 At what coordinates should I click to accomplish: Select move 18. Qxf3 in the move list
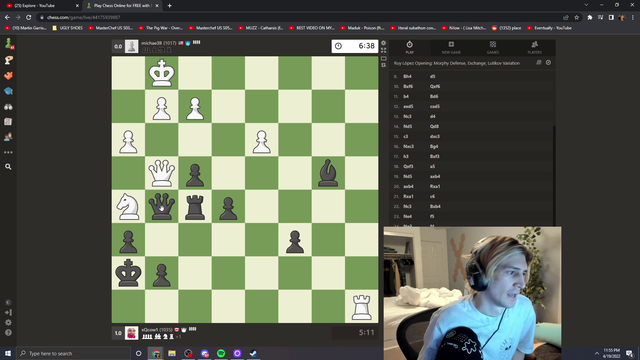[x=408, y=167]
